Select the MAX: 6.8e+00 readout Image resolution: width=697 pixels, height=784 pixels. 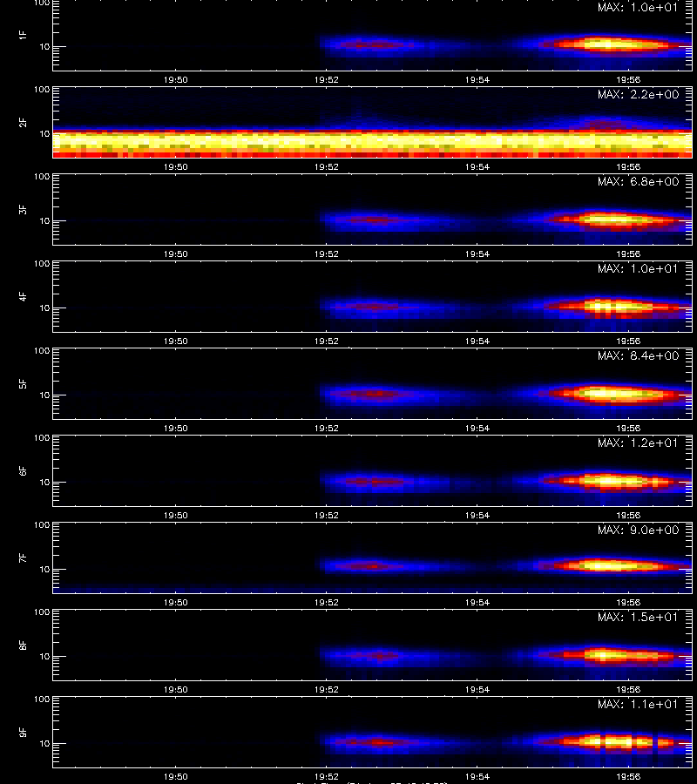pos(638,181)
